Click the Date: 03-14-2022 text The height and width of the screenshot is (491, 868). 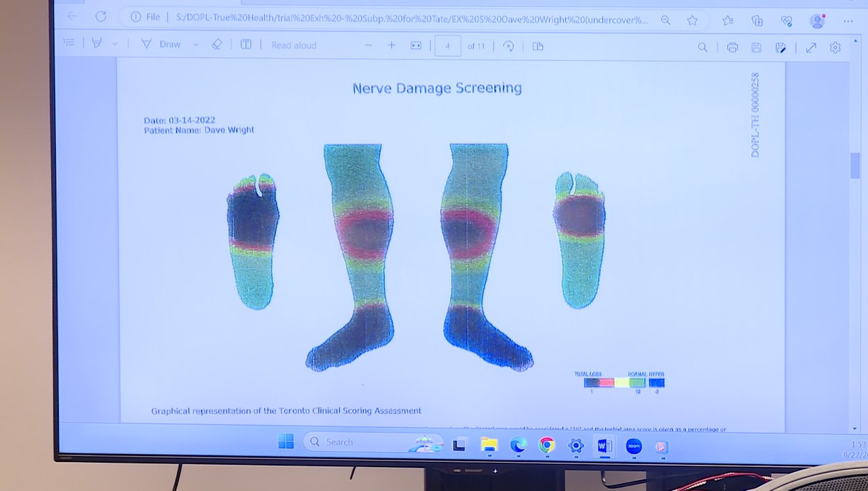180,120
